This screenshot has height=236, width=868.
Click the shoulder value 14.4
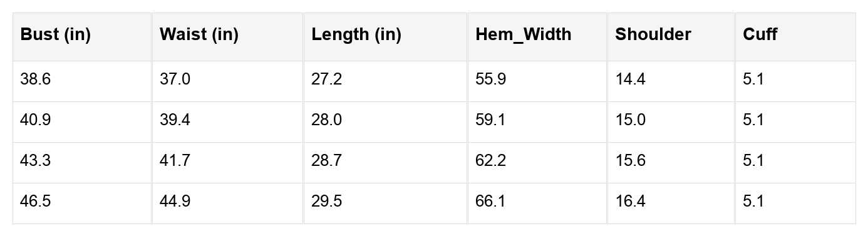point(630,80)
